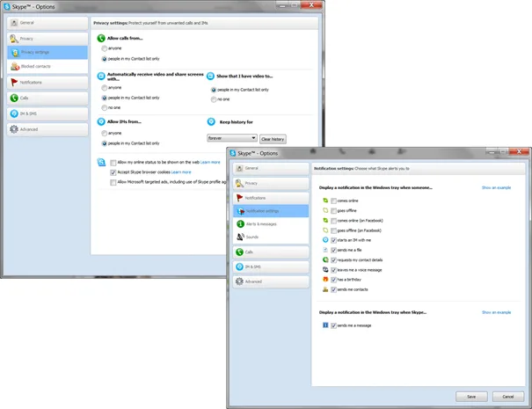
Task: Click the Save button
Action: [x=471, y=397]
